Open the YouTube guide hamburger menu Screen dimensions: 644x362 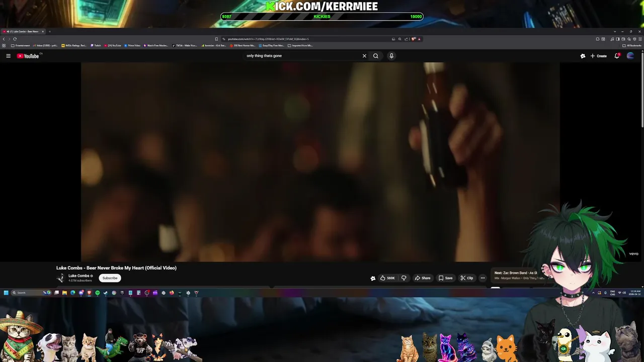coord(8,56)
